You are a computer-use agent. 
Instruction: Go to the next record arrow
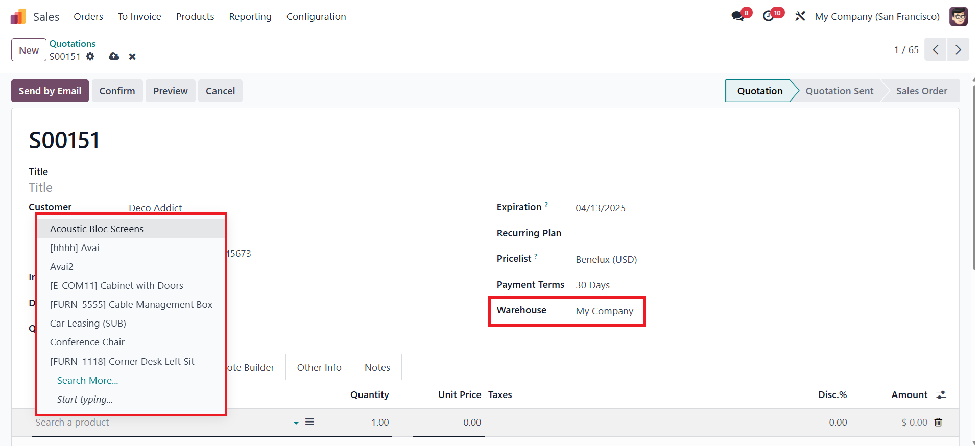click(958, 49)
